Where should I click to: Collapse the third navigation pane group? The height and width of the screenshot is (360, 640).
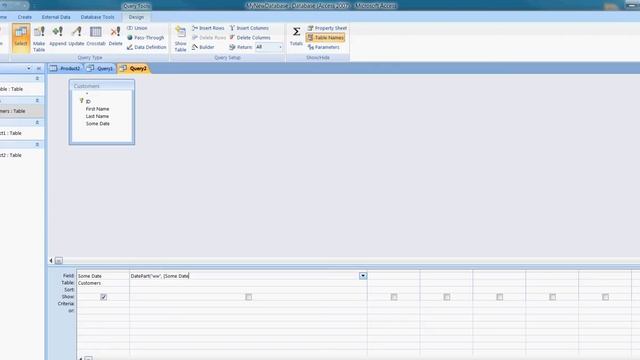coord(37,122)
